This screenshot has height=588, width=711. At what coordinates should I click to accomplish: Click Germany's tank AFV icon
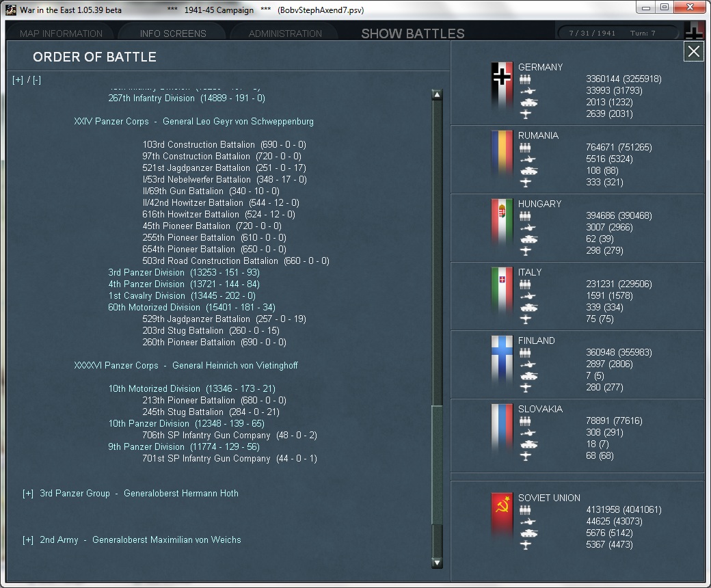click(x=528, y=103)
